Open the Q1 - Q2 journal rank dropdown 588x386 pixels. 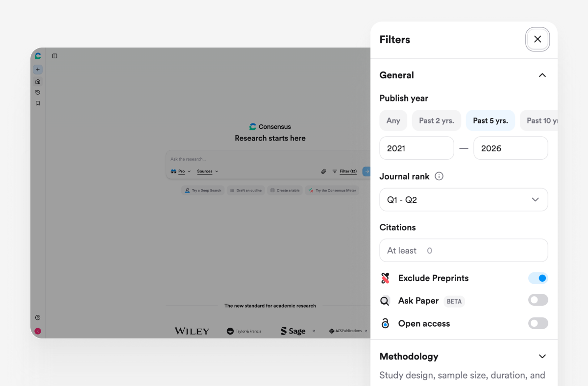pyautogui.click(x=464, y=200)
